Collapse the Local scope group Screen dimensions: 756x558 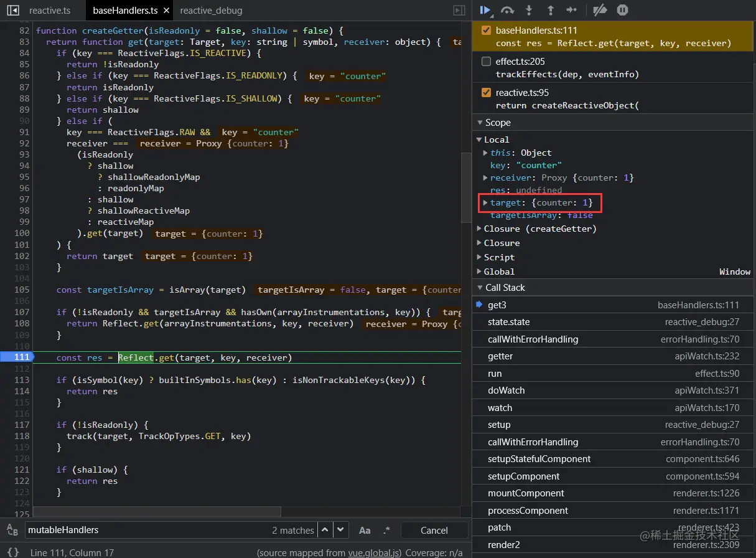click(479, 139)
